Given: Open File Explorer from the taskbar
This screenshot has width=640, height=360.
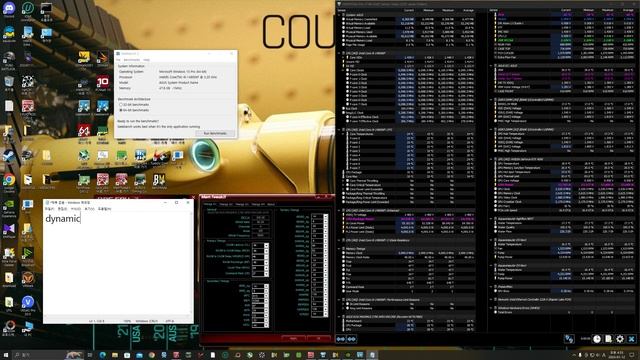Looking at the screenshot, I should coord(115,355).
